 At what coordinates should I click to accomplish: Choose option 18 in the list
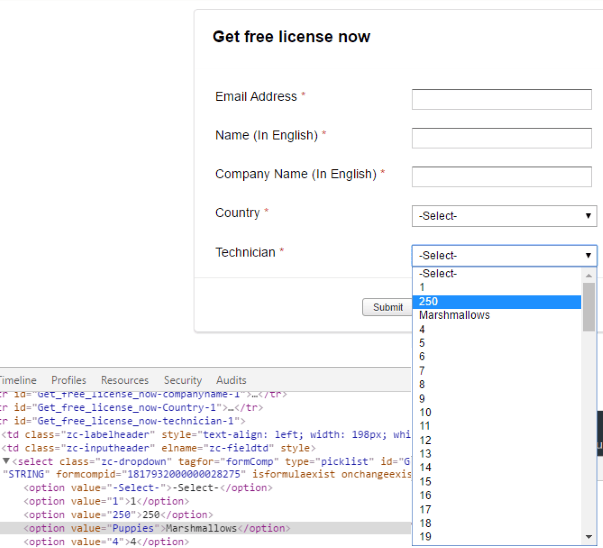coord(496,523)
